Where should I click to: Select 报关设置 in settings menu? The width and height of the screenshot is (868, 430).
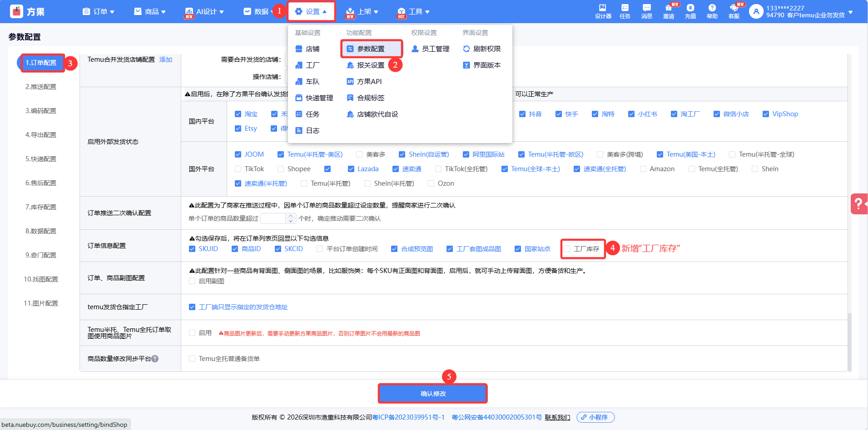370,65
